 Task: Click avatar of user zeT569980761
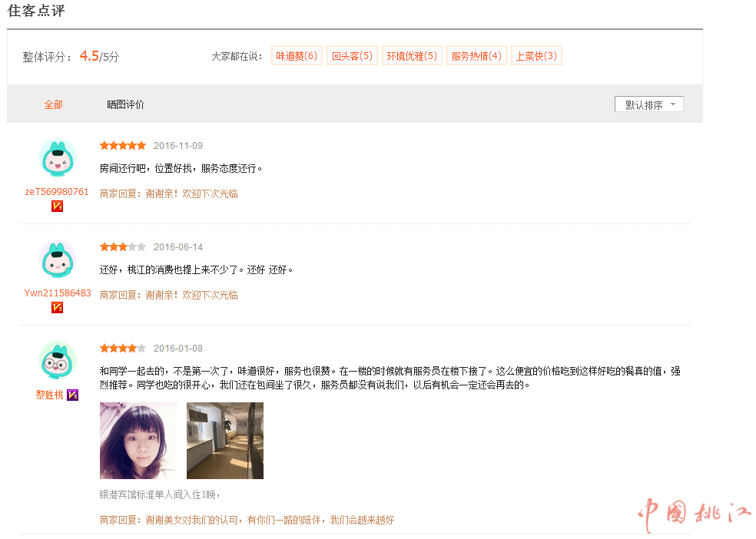(x=58, y=158)
